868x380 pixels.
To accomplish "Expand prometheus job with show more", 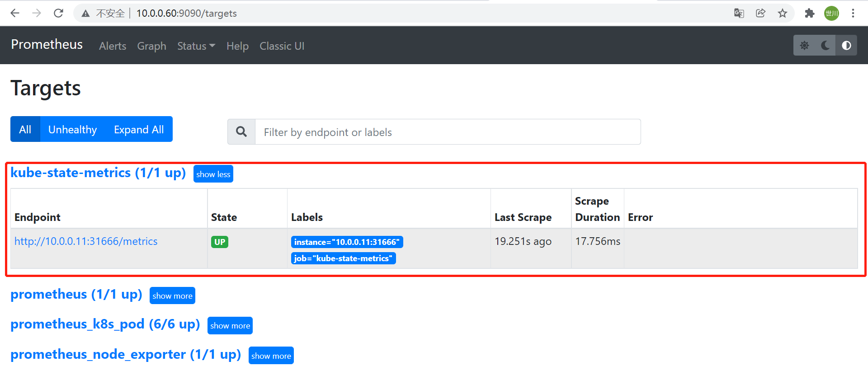I will coord(172,296).
